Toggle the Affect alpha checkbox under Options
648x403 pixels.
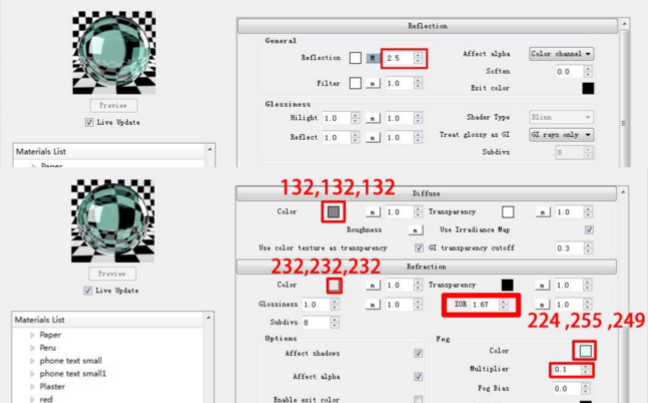(418, 377)
